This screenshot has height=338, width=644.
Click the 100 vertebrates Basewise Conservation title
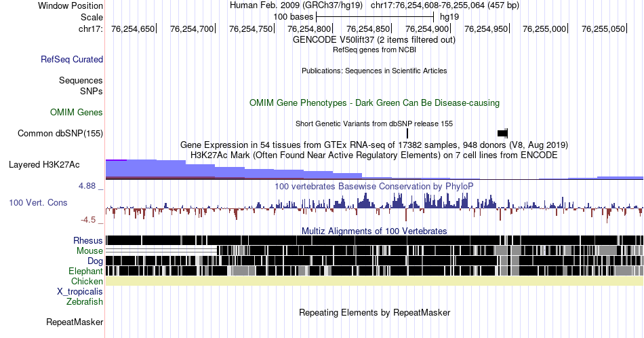pos(374,186)
